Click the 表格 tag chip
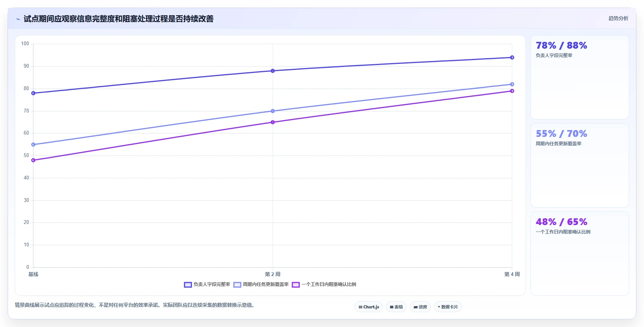This screenshot has height=327, width=644. pyautogui.click(x=396, y=307)
